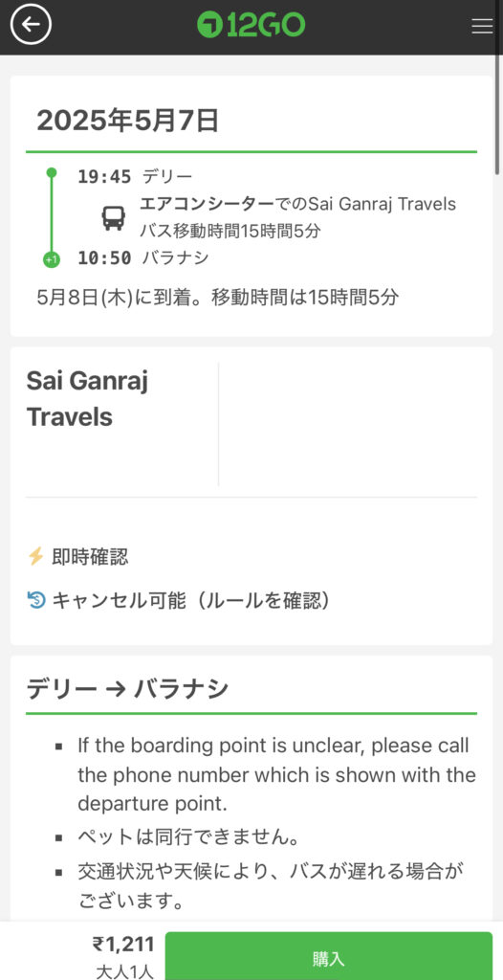The width and height of the screenshot is (503, 980).
Task: Click the green departure dot at 19:45
Action: point(52,173)
